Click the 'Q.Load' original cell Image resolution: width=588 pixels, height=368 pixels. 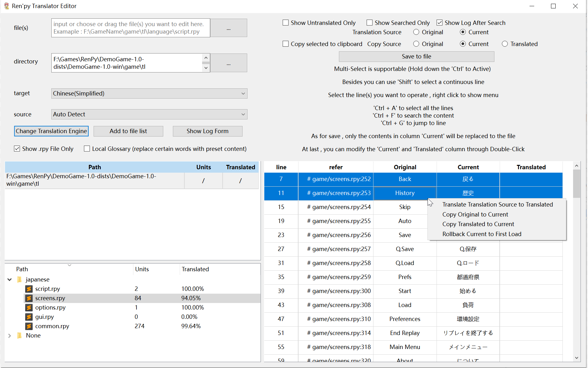pos(405,263)
